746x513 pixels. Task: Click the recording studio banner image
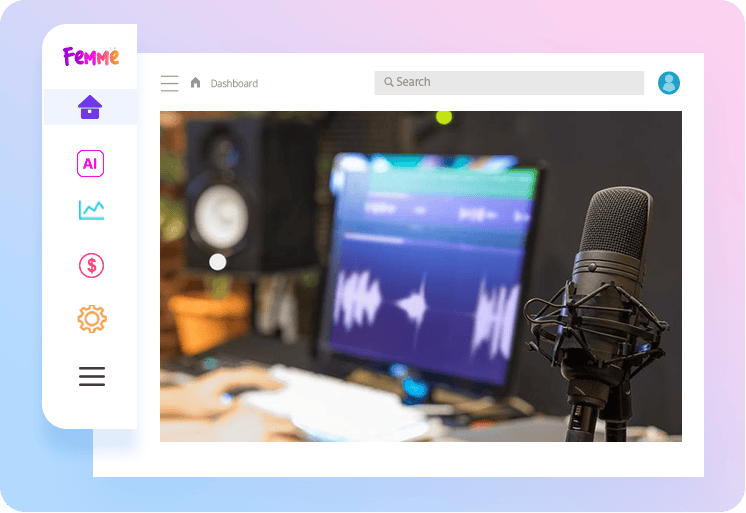point(421,276)
